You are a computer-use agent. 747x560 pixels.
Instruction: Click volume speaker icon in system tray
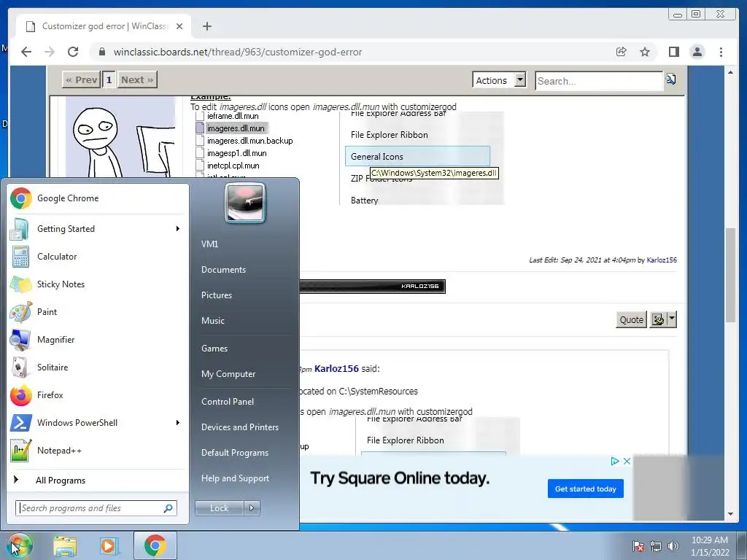(x=673, y=546)
